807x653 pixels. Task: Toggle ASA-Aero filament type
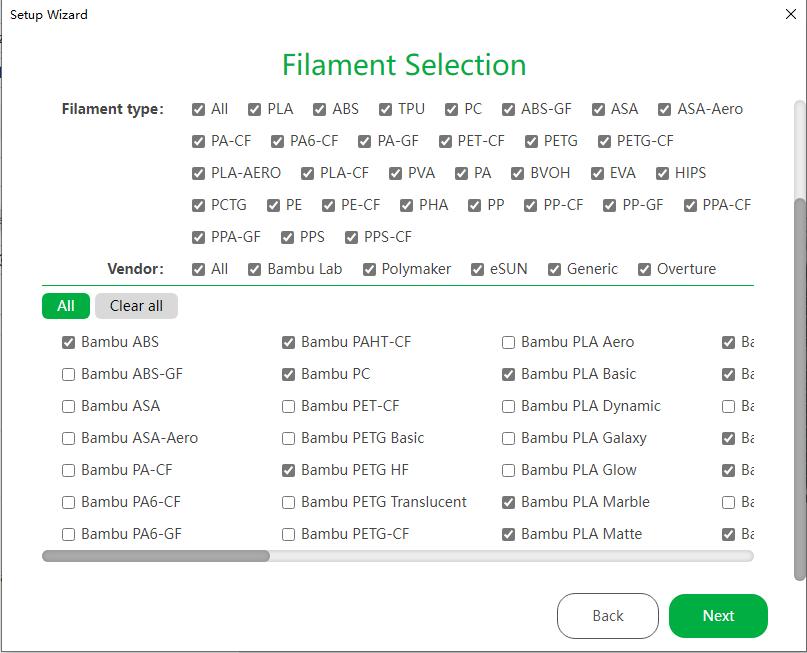664,110
